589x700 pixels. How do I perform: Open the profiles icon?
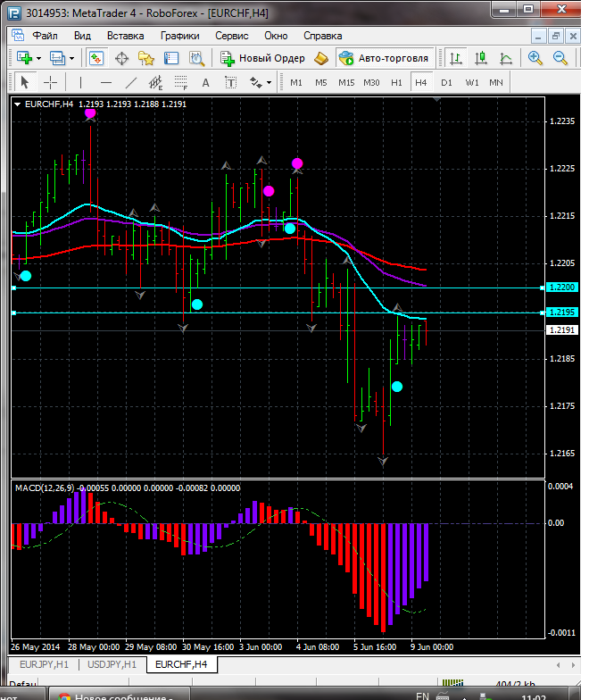coord(57,58)
